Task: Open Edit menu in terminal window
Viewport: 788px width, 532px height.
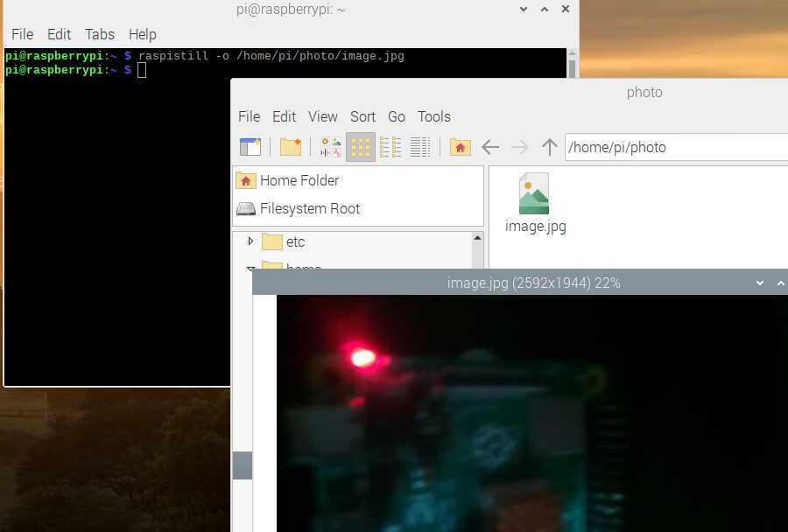Action: tap(59, 34)
